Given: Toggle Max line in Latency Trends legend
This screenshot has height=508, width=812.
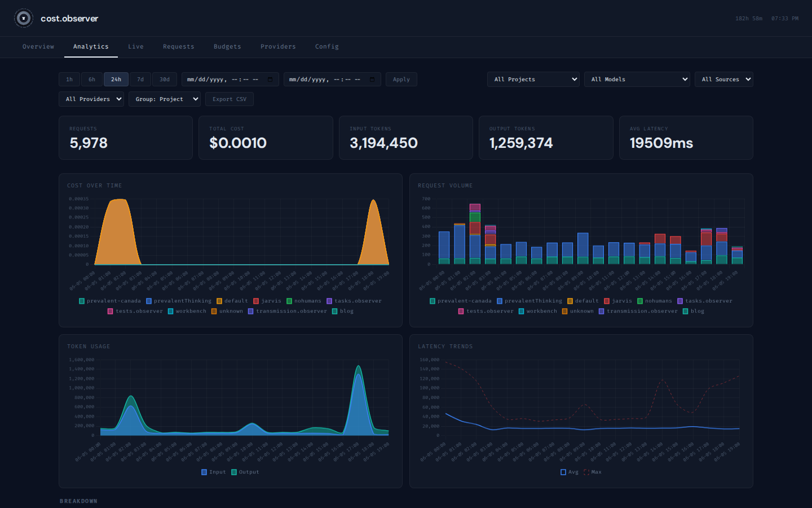Looking at the screenshot, I should tap(593, 472).
